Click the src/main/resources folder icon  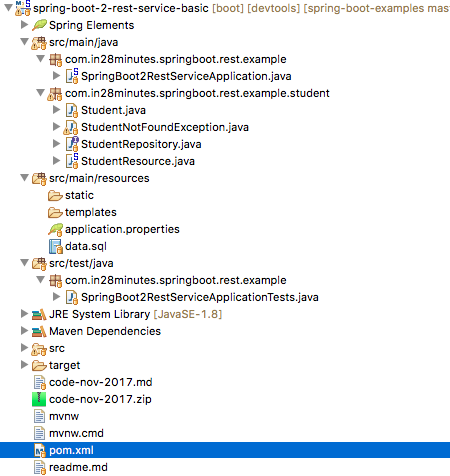coord(39,179)
